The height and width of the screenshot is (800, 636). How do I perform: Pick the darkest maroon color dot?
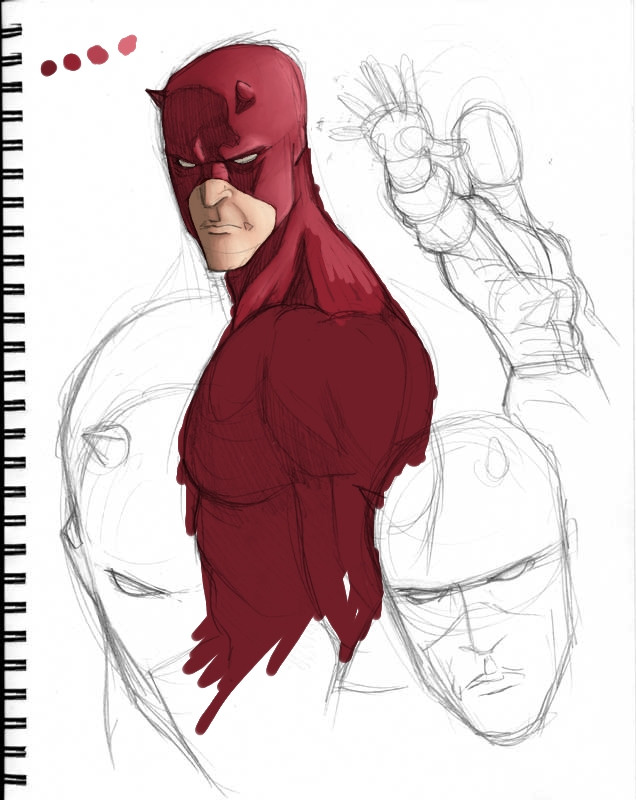coord(48,68)
